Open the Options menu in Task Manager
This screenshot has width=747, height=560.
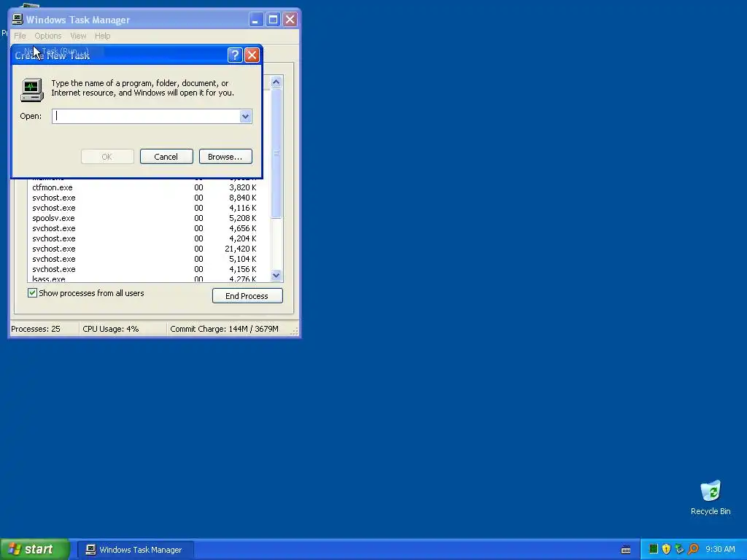point(48,36)
